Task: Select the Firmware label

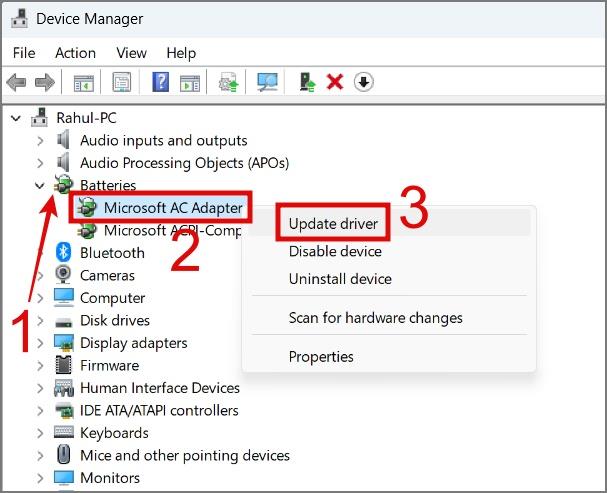Action: 110,365
